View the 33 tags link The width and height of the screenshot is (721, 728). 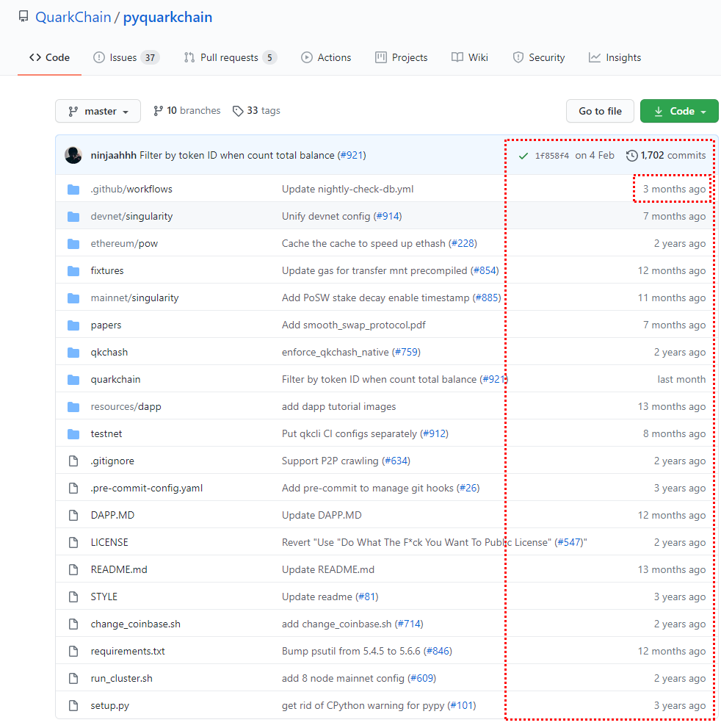256,110
